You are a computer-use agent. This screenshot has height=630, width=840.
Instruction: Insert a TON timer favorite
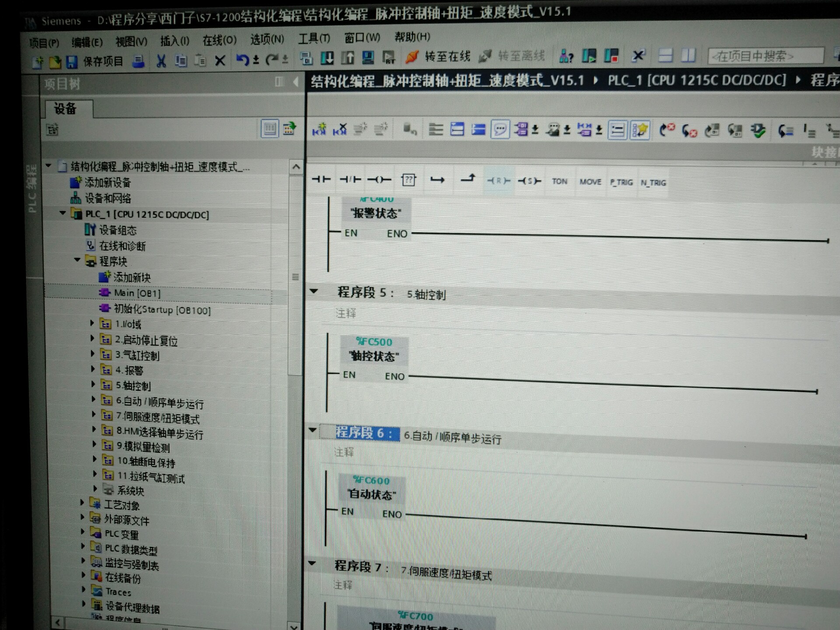click(x=559, y=181)
